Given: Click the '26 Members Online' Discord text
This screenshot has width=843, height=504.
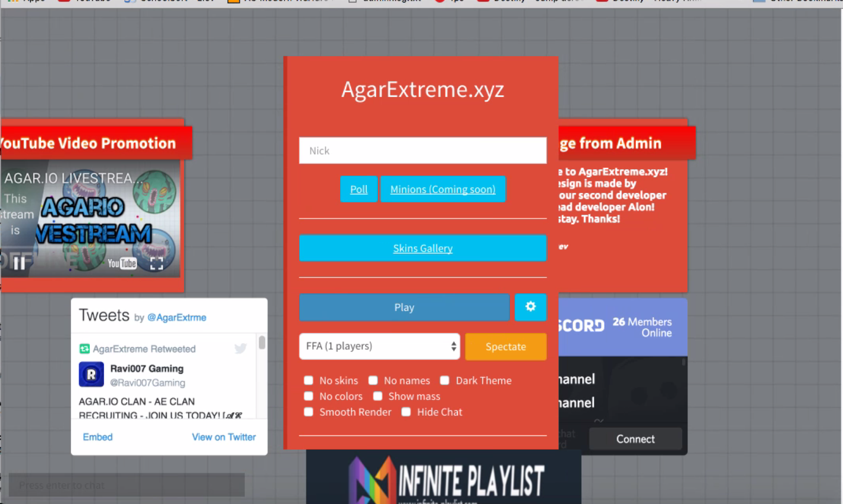Looking at the screenshot, I should (x=642, y=327).
